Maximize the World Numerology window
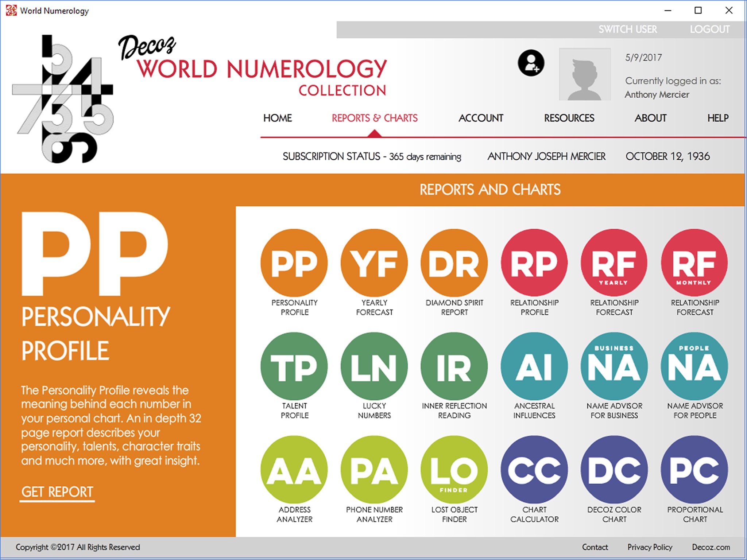The height and width of the screenshot is (560, 747). pyautogui.click(x=698, y=11)
